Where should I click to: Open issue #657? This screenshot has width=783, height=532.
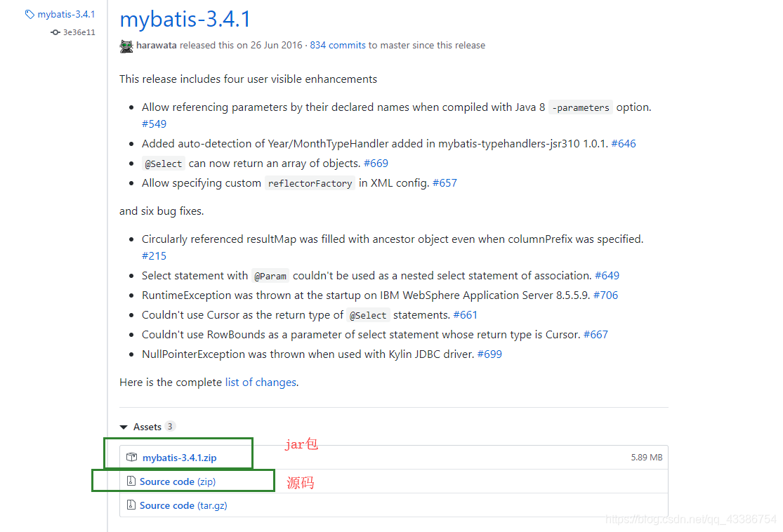pos(445,183)
